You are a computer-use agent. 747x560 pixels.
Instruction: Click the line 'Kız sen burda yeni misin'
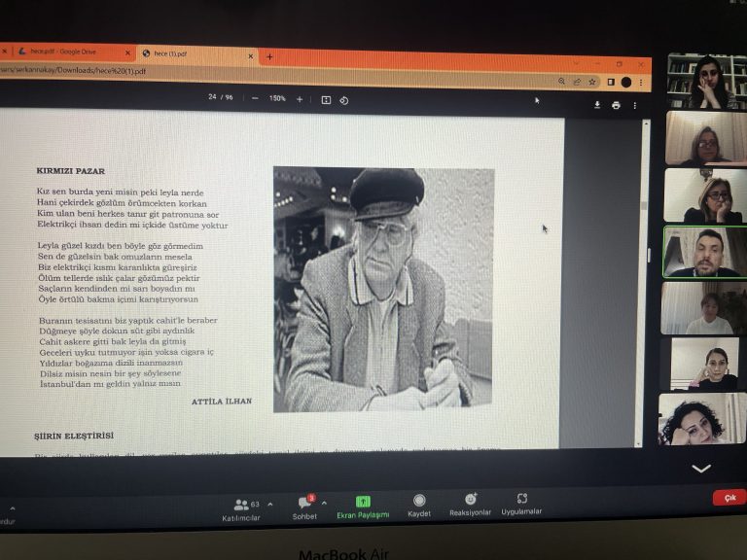[120, 192]
